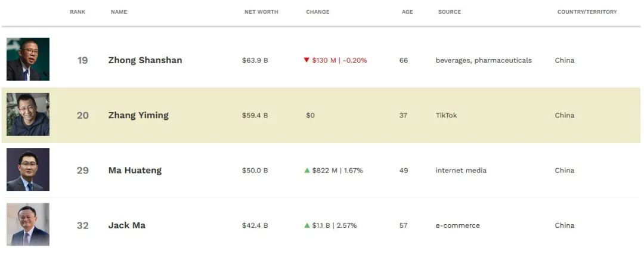Open the Ma Huateng name link
Screen dimensions: 644x254
click(135, 170)
